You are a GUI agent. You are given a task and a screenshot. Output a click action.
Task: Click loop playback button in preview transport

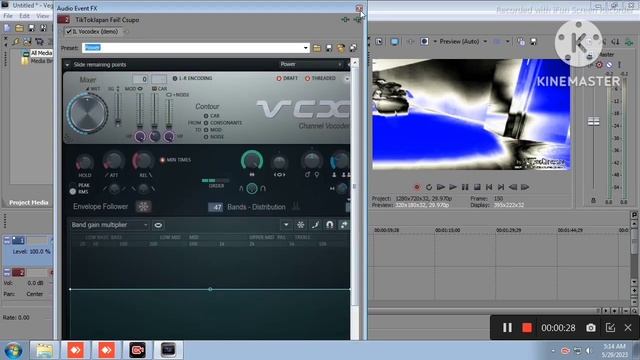pyautogui.click(x=429, y=187)
